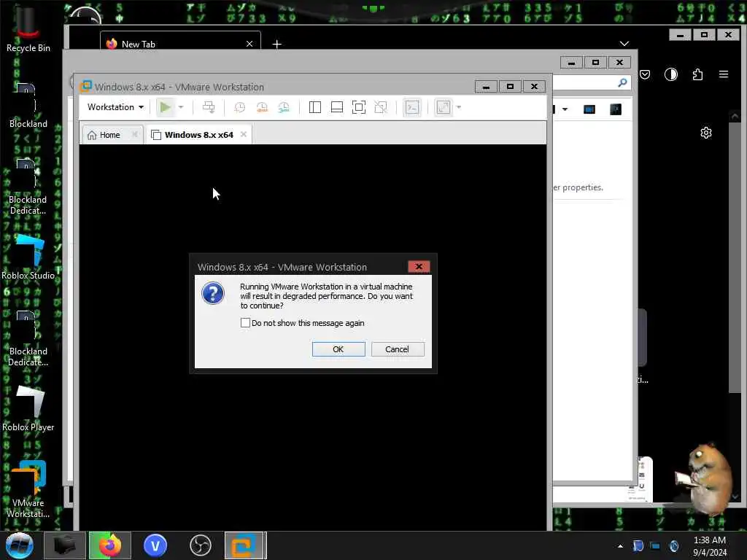The image size is (747, 560).
Task: Open the Workstation menu
Action: (115, 107)
